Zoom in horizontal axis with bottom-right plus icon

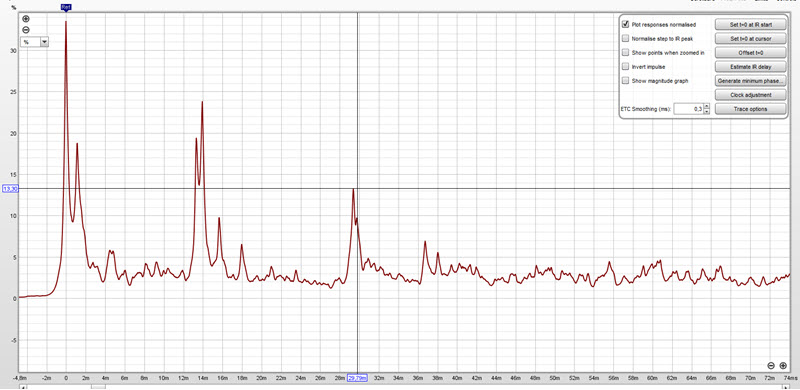(x=783, y=365)
